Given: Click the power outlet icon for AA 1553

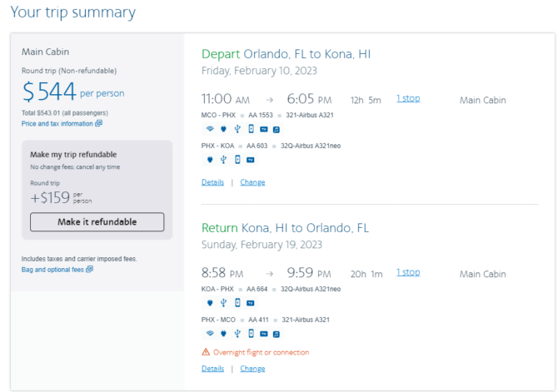Looking at the screenshot, I should (x=223, y=129).
